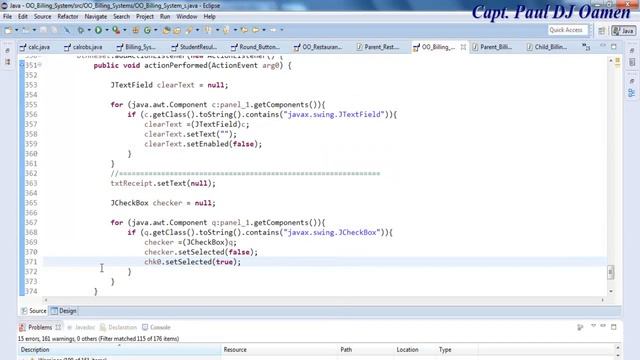Click the Open Perspective icon
The image size is (640, 360).
click(x=602, y=31)
